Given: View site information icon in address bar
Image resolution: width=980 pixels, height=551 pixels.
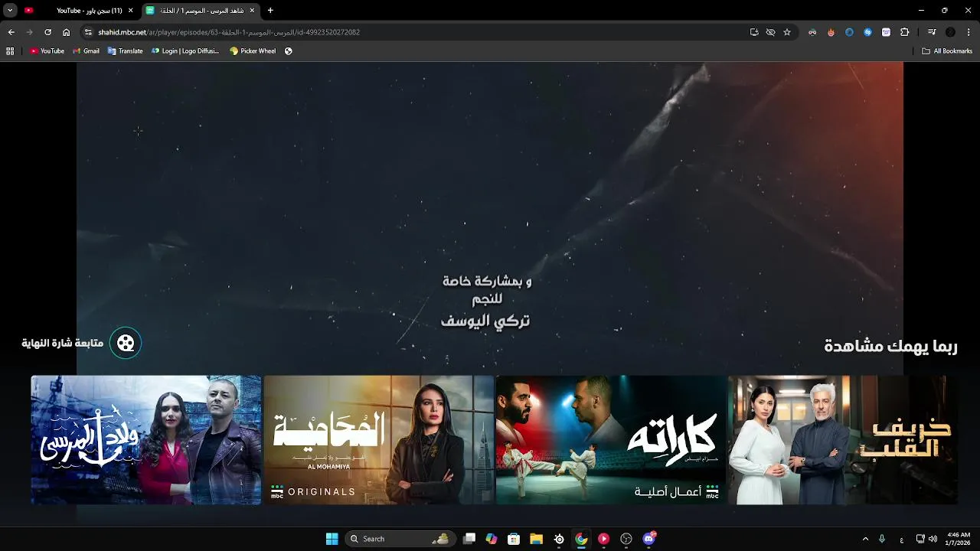Looking at the screenshot, I should (x=88, y=32).
